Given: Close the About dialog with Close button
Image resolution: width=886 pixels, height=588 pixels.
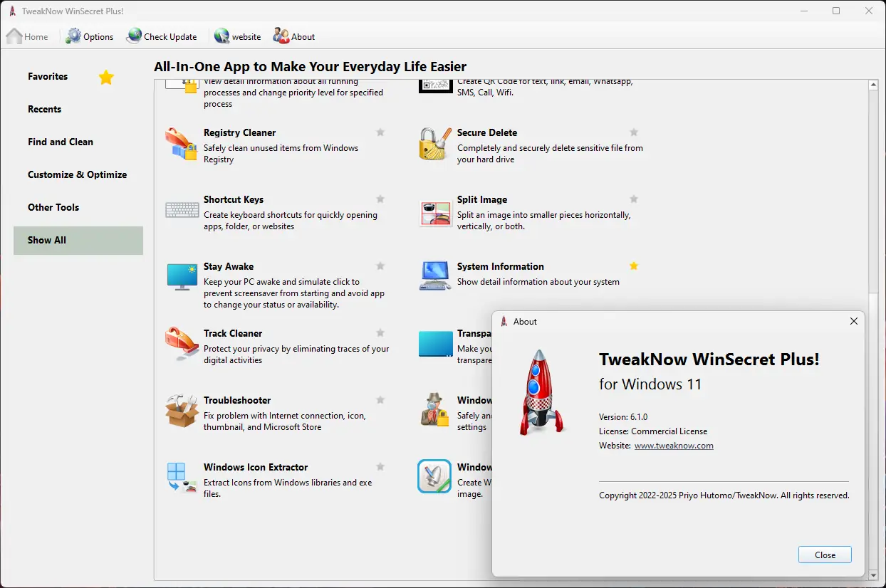Looking at the screenshot, I should pos(825,555).
